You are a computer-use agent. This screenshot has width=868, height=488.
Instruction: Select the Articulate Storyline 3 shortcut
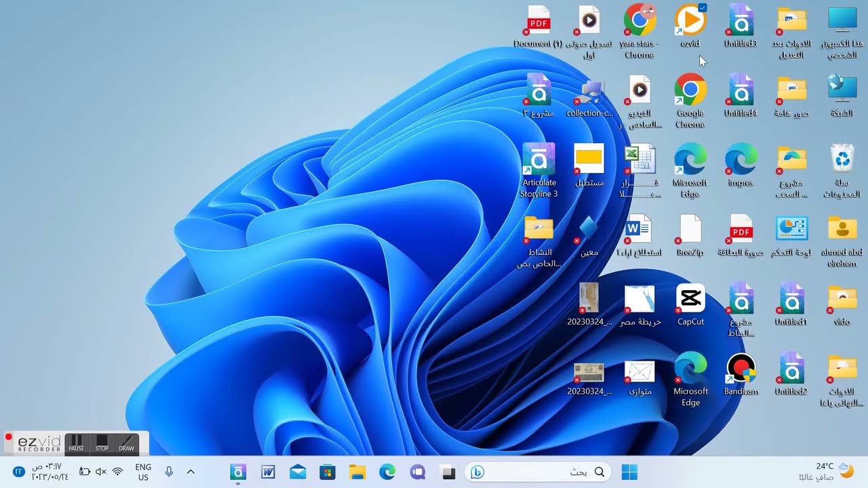(538, 171)
